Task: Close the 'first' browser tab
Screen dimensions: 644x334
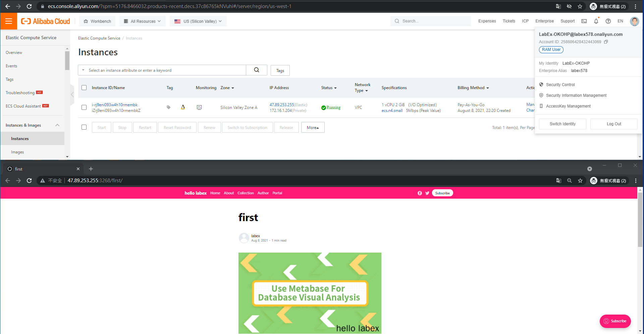Action: point(78,169)
